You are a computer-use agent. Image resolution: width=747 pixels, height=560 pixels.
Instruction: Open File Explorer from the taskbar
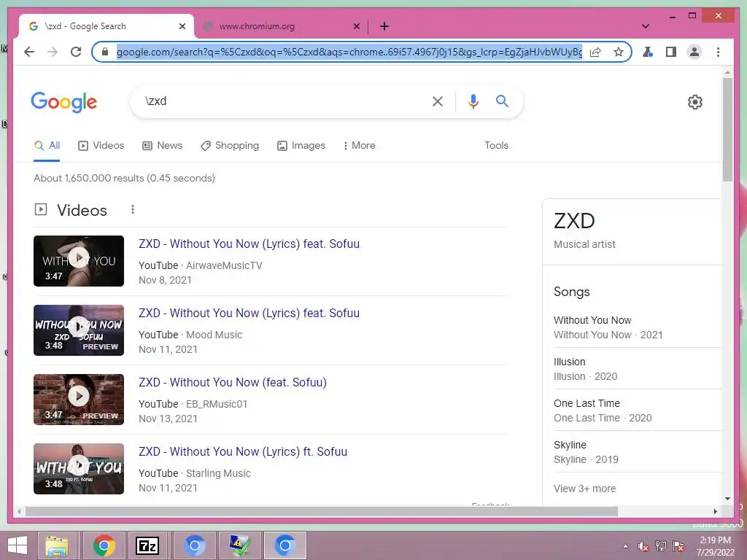click(57, 545)
